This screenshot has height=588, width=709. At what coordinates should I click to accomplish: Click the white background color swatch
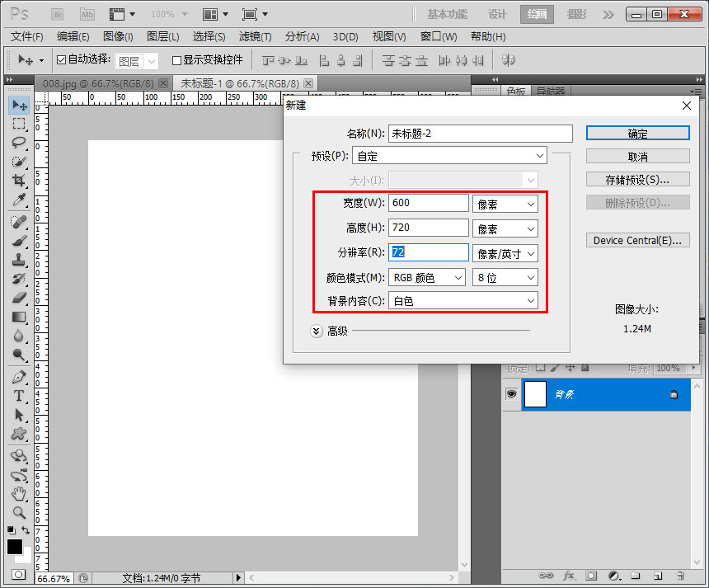click(26, 557)
